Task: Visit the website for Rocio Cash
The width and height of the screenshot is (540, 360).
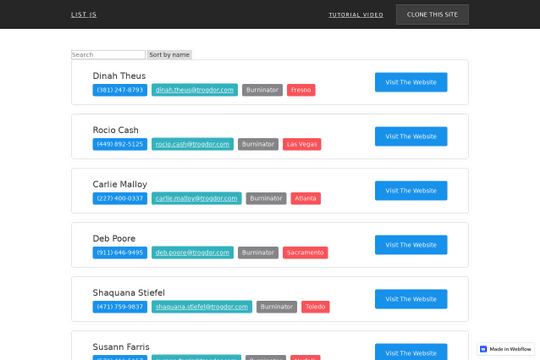Action: (x=411, y=136)
